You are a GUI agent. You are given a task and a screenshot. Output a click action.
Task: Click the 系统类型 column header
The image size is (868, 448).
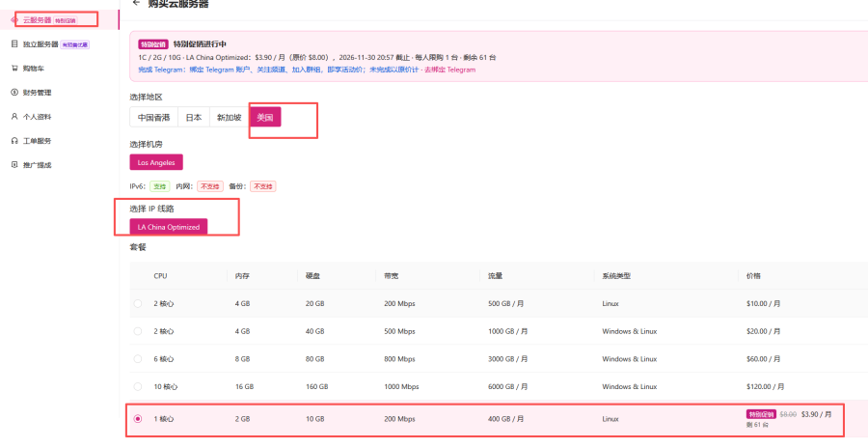pyautogui.click(x=616, y=275)
